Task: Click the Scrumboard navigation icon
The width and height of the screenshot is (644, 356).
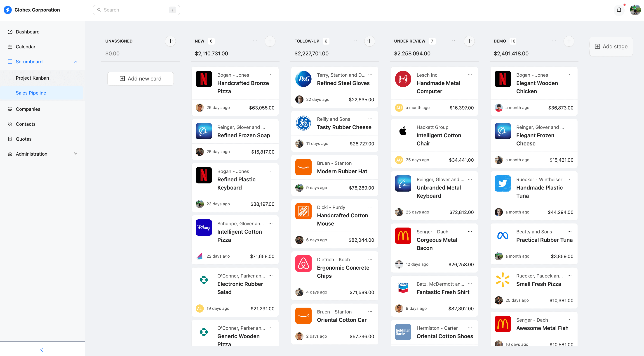Action: pyautogui.click(x=10, y=61)
